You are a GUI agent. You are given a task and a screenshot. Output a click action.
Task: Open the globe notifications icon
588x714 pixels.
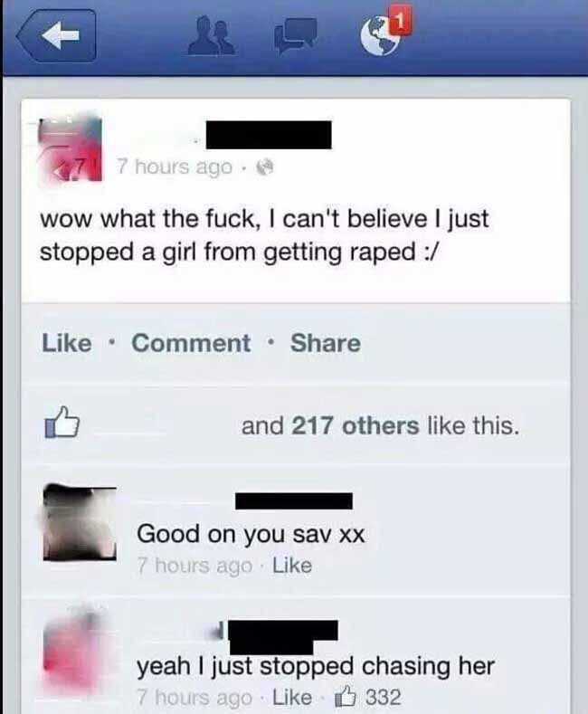[x=381, y=37]
